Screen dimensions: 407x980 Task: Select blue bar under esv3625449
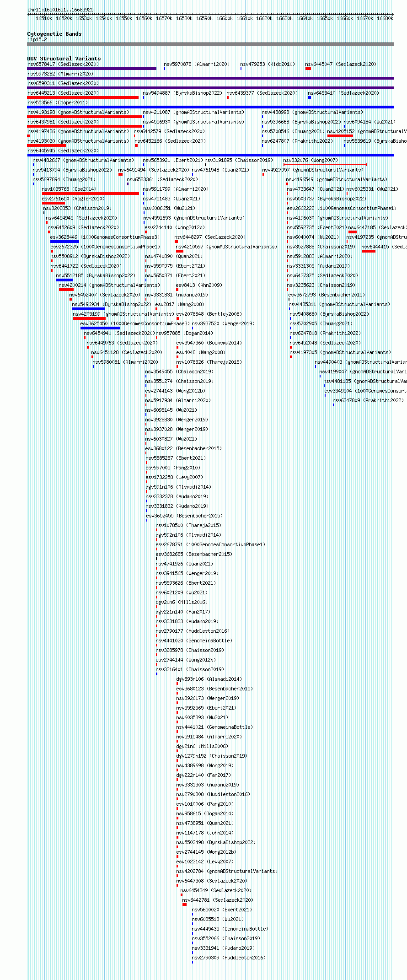64,242
